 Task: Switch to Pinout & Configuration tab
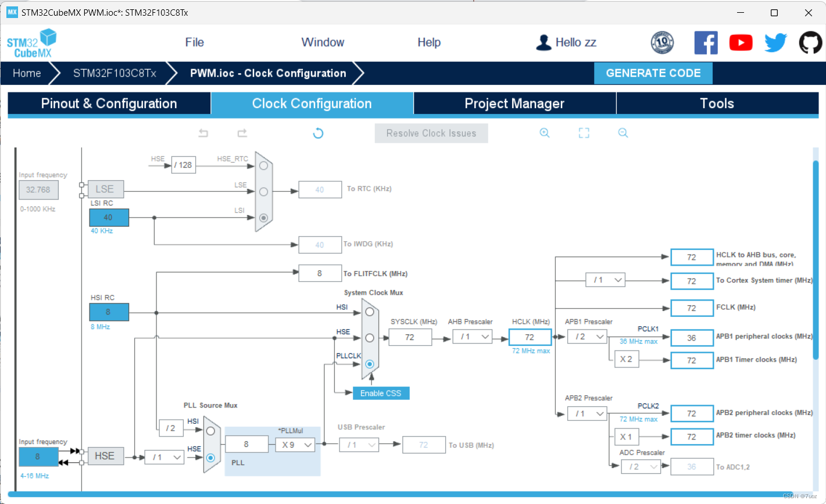click(109, 103)
